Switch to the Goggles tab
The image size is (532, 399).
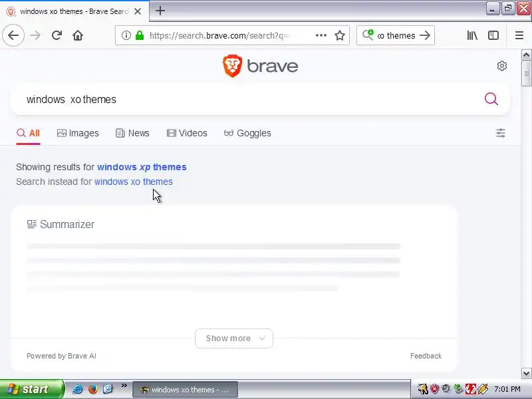pyautogui.click(x=247, y=133)
